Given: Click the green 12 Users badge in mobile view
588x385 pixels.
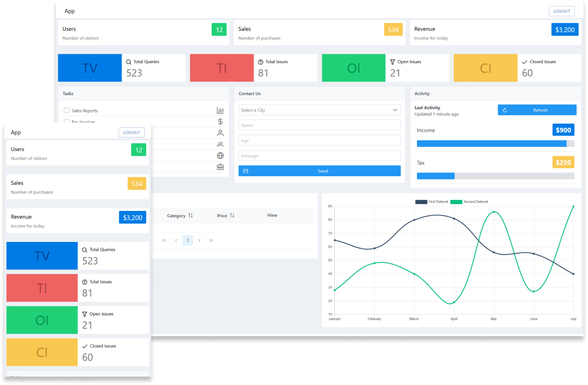Looking at the screenshot, I should [139, 150].
